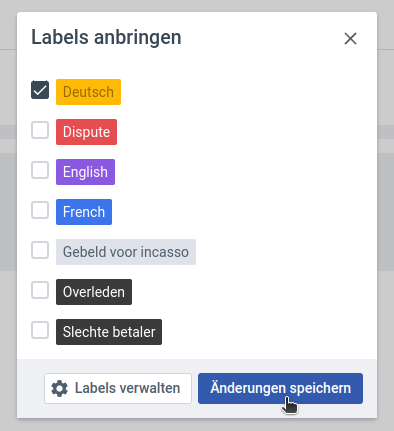The width and height of the screenshot is (394, 431).
Task: Open Labels verwalten settings
Action: click(x=118, y=388)
